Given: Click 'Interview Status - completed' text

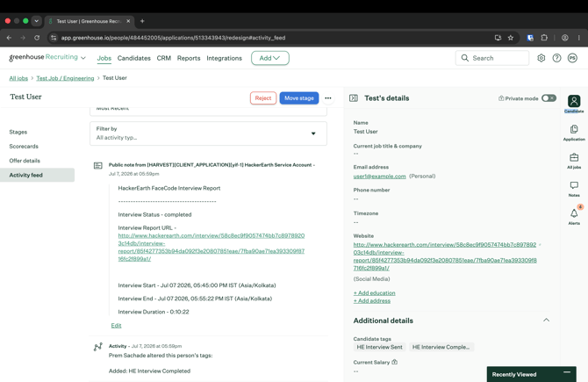Looking at the screenshot, I should [154, 214].
